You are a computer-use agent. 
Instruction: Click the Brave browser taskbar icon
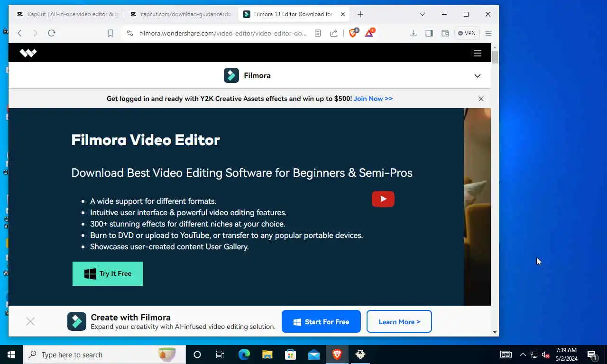(337, 355)
